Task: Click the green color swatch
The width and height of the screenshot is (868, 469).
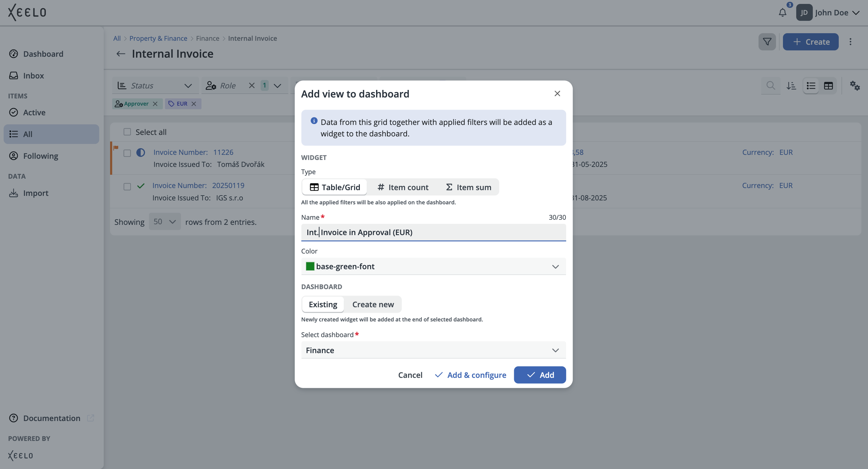Action: coord(310,266)
